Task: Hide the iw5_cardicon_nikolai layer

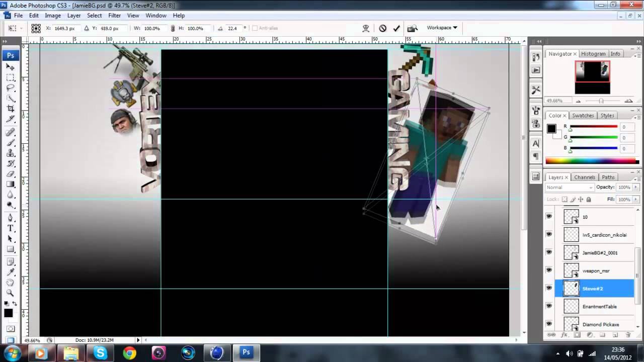Action: (549, 234)
